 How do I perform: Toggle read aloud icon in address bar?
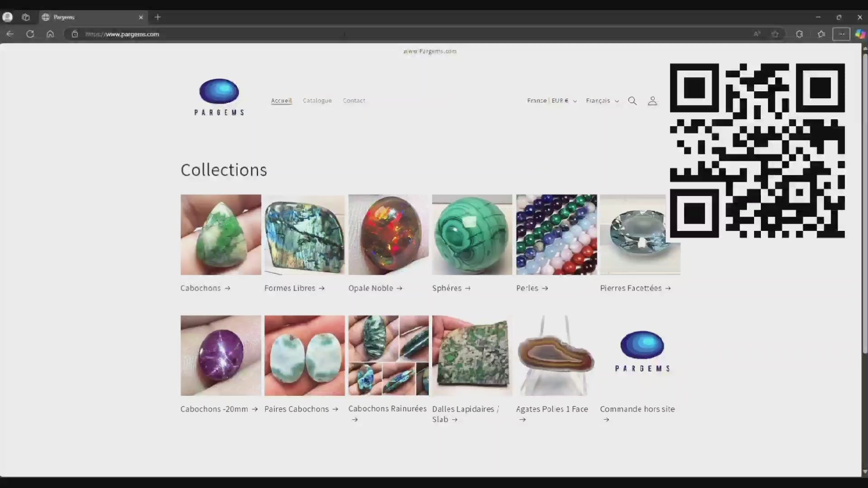[757, 34]
